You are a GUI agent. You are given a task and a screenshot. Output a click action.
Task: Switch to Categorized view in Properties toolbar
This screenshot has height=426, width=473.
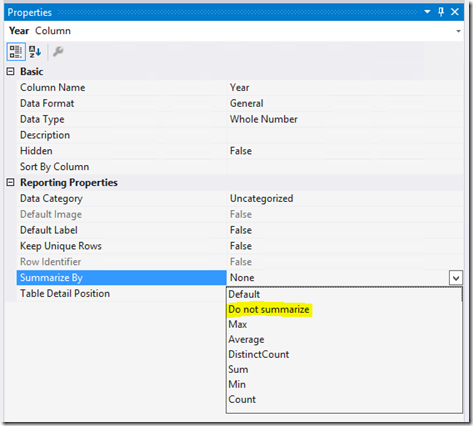pos(16,52)
